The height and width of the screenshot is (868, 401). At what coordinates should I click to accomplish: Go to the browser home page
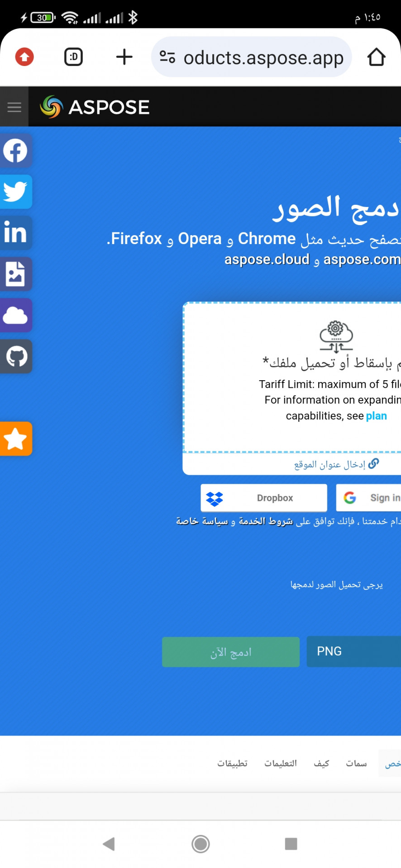(x=376, y=57)
